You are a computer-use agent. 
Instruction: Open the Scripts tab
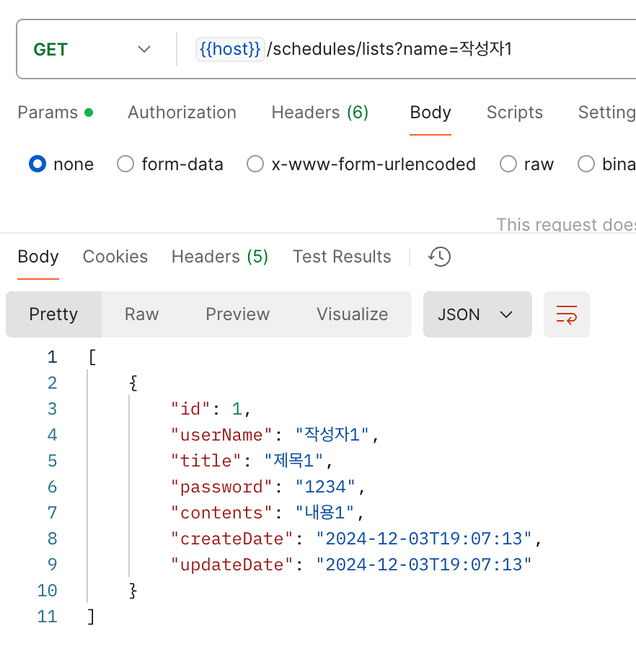coord(515,112)
